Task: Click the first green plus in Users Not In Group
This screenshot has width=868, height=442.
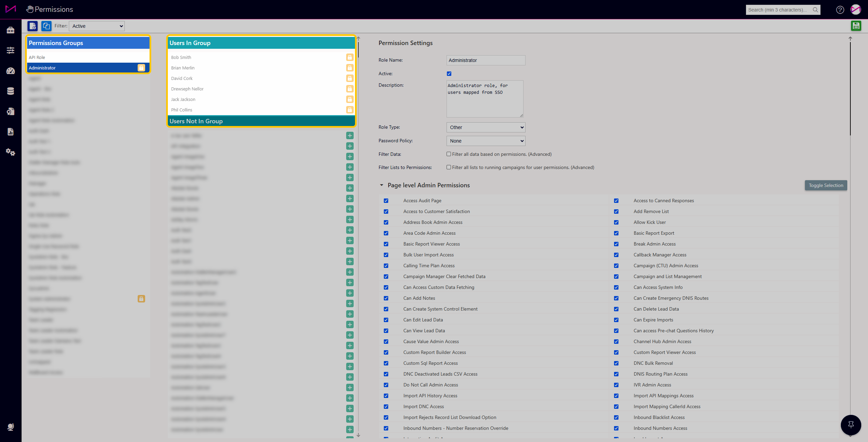Action: pos(350,135)
